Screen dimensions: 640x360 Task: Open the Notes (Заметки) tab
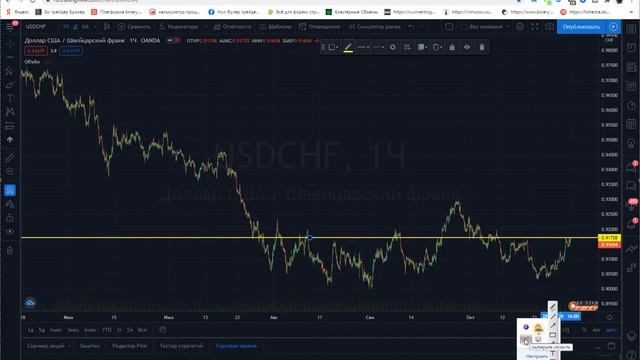pyautogui.click(x=90, y=346)
